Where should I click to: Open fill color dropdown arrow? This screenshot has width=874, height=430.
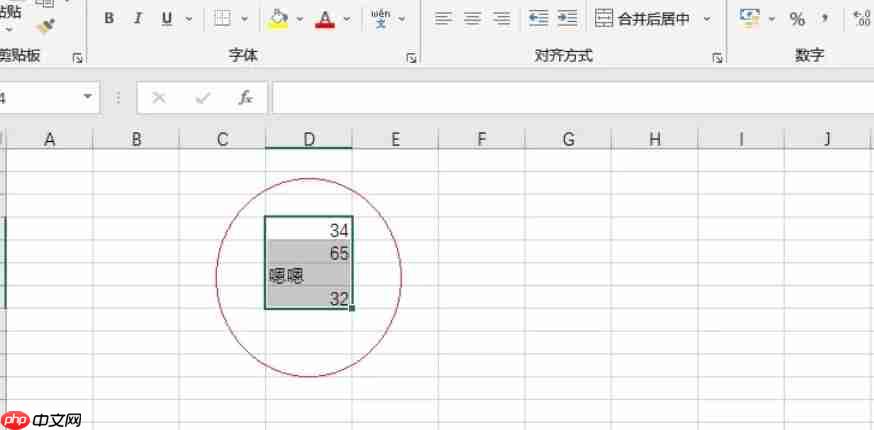(299, 19)
